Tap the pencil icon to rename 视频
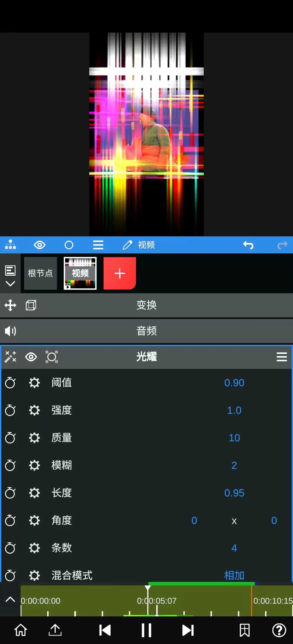Viewport: 293px width, 644px height. 127,245
